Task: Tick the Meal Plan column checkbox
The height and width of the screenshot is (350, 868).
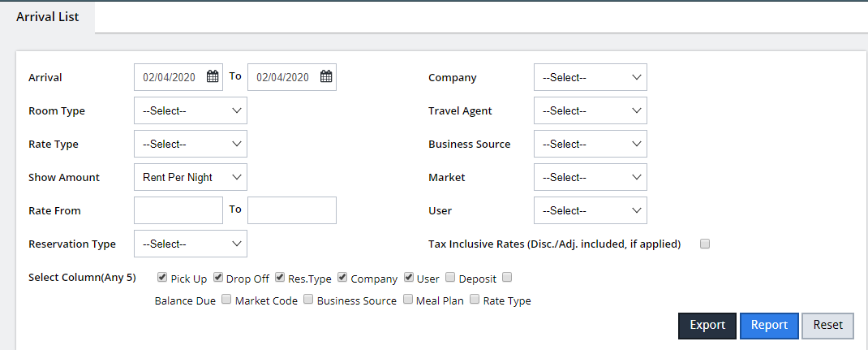Action: point(408,300)
